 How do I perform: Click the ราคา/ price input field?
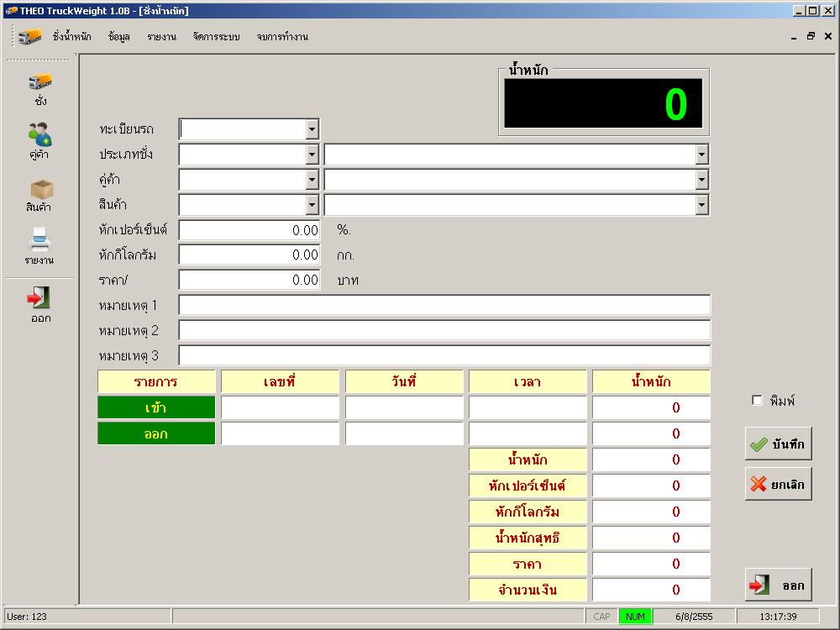click(249, 281)
